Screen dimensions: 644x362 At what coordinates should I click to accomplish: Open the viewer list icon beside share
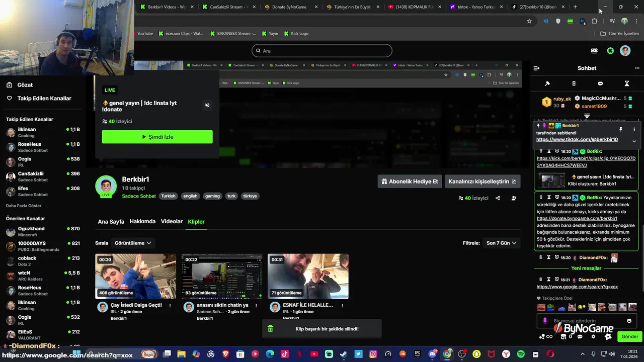tap(514, 198)
